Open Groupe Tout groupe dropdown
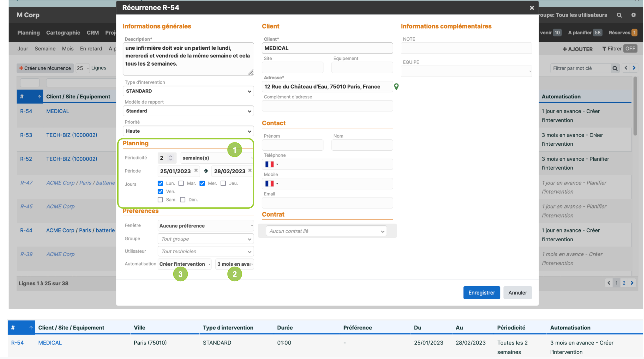 click(x=206, y=239)
